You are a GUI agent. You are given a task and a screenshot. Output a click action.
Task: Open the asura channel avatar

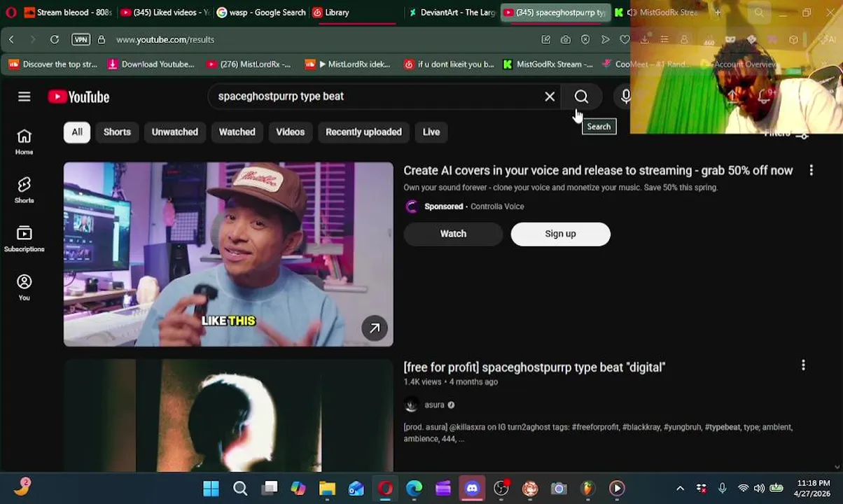click(411, 405)
